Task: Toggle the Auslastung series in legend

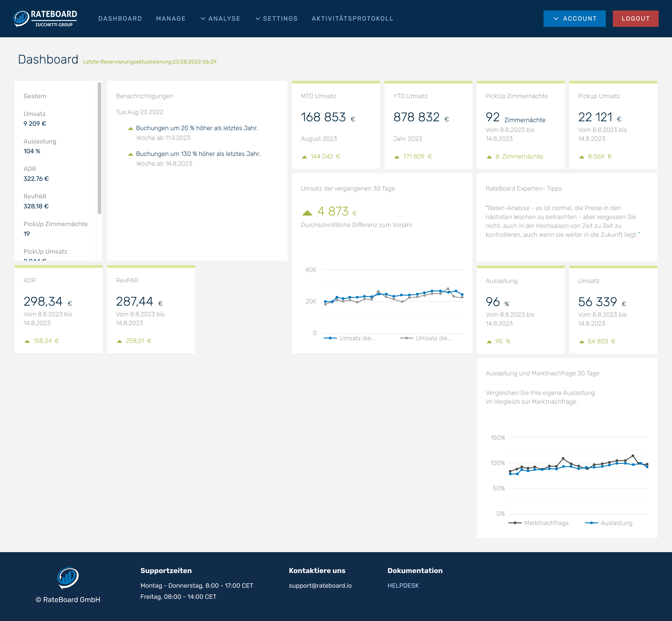Action: click(608, 523)
